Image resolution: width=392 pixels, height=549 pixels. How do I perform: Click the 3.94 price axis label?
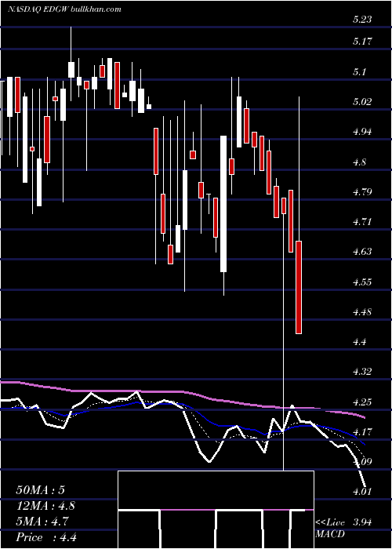[x=362, y=522]
